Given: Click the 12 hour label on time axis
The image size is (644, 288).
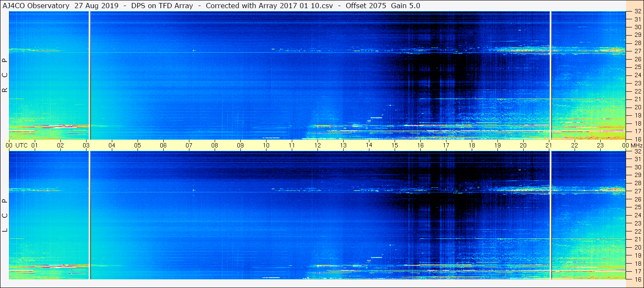Looking at the screenshot, I should (318, 145).
